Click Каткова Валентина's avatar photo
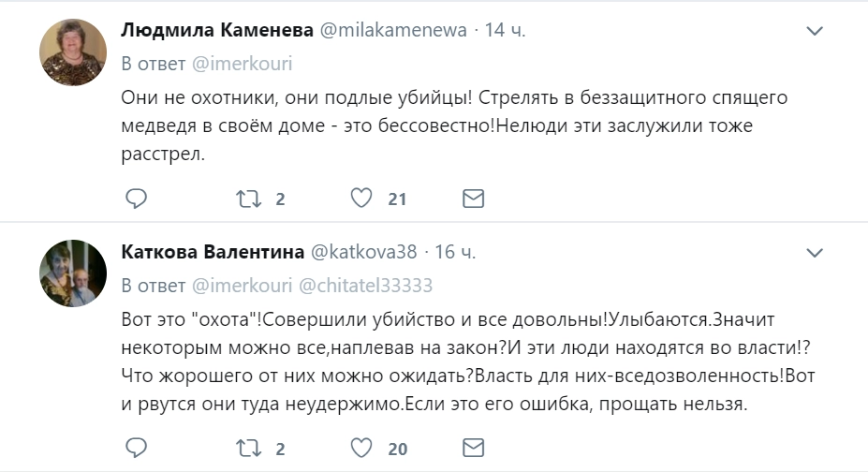The width and height of the screenshot is (868, 472). (x=72, y=273)
